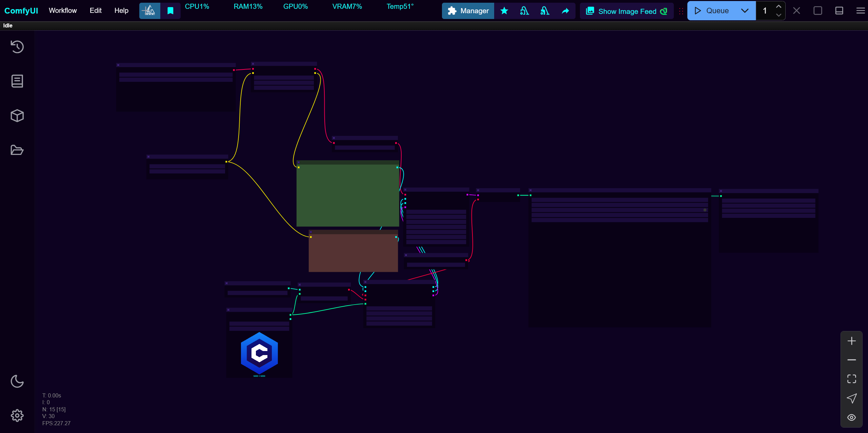Click the green node on canvas
Screen dimensions: 868x433
coord(347,195)
